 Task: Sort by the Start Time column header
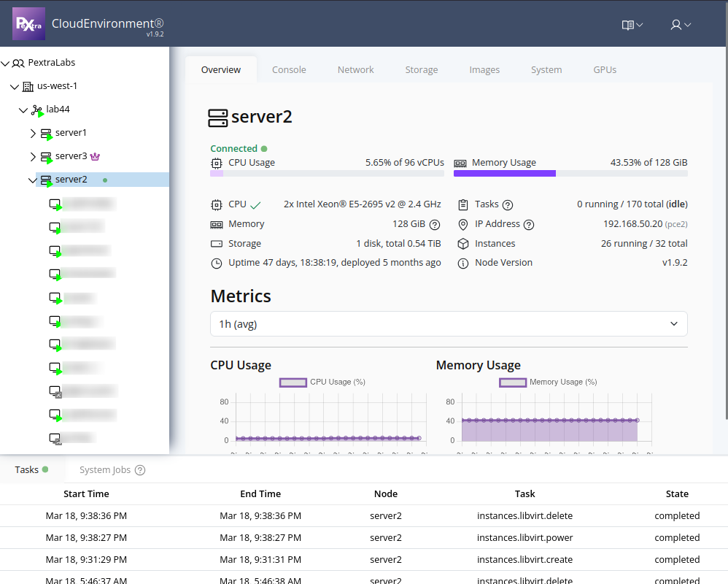coord(86,494)
